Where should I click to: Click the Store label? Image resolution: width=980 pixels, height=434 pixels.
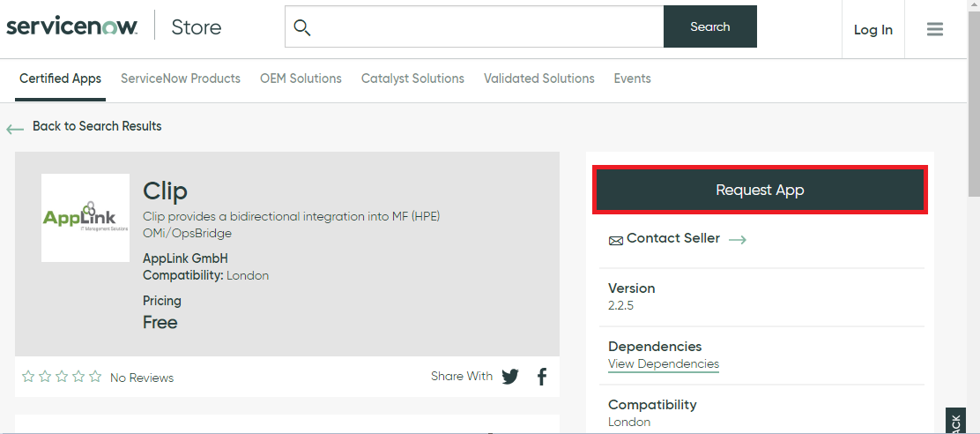click(197, 27)
